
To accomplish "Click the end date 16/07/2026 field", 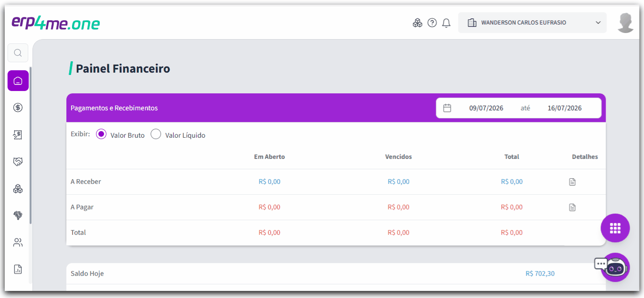I will [x=564, y=108].
